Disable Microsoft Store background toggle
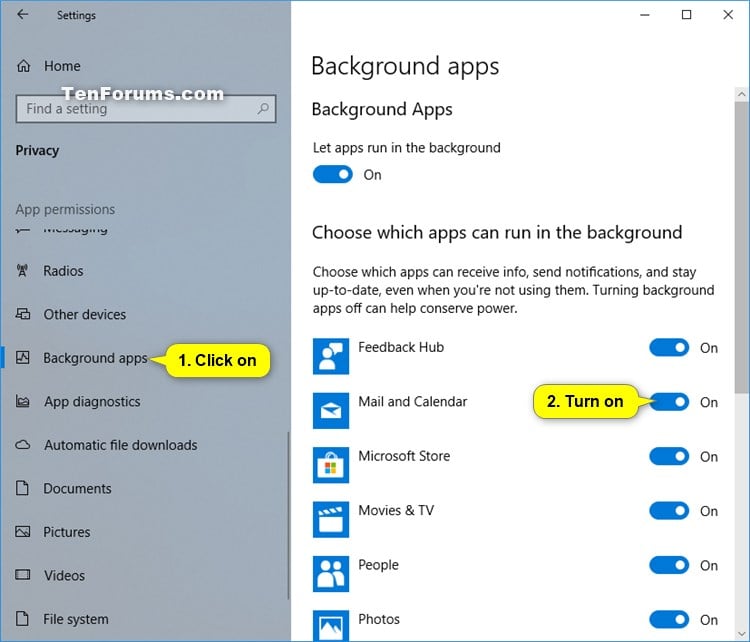Viewport: 750px width, 642px height. pos(669,456)
